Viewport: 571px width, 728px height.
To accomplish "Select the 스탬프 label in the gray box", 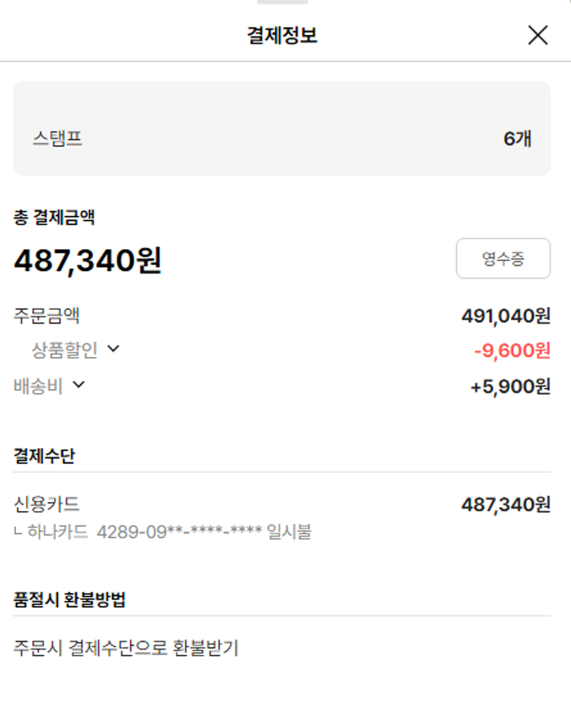I will pos(57,139).
